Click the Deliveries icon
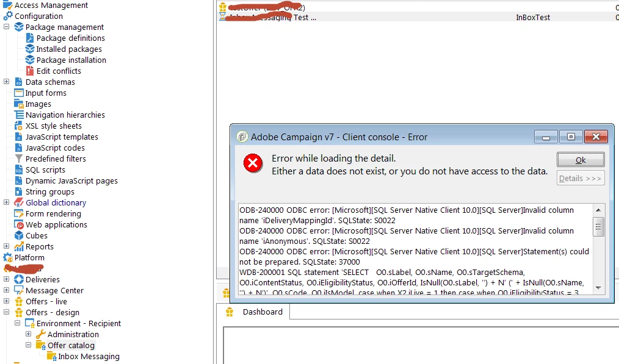 pyautogui.click(x=18, y=280)
